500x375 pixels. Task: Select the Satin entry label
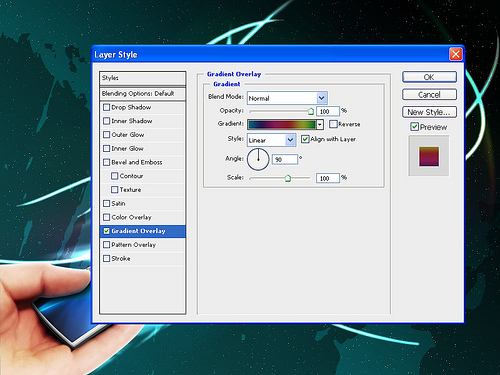(x=118, y=203)
